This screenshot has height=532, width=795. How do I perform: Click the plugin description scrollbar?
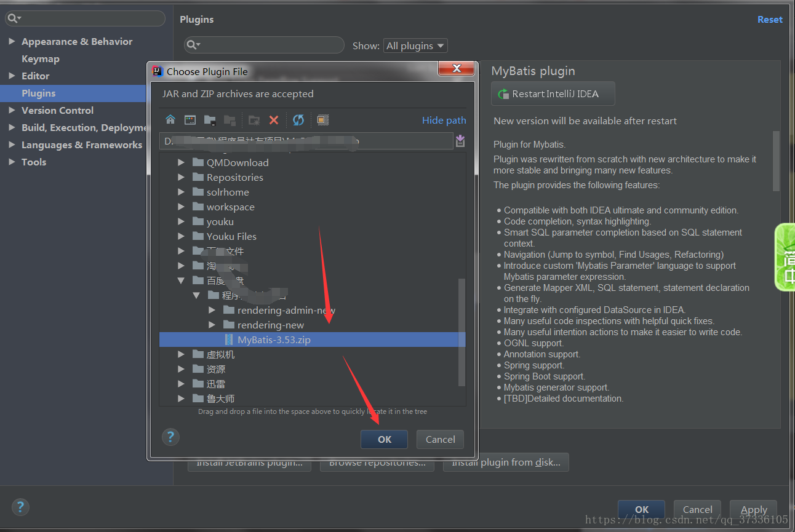[x=776, y=160]
